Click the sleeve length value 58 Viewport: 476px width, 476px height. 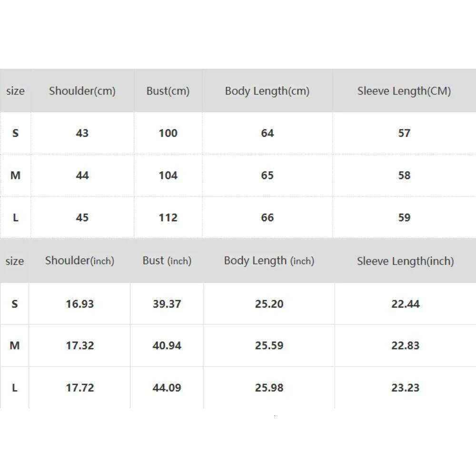click(x=404, y=176)
